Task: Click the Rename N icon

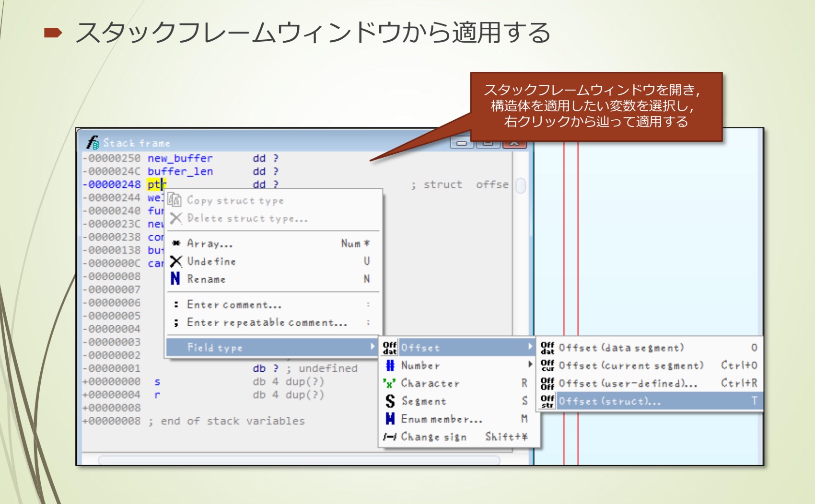Action: pos(175,279)
